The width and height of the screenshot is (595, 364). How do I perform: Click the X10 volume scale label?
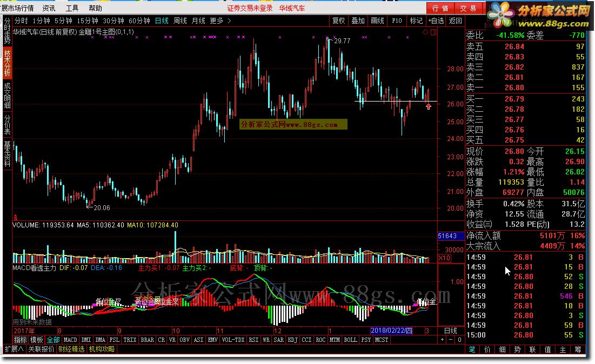pyautogui.click(x=444, y=258)
